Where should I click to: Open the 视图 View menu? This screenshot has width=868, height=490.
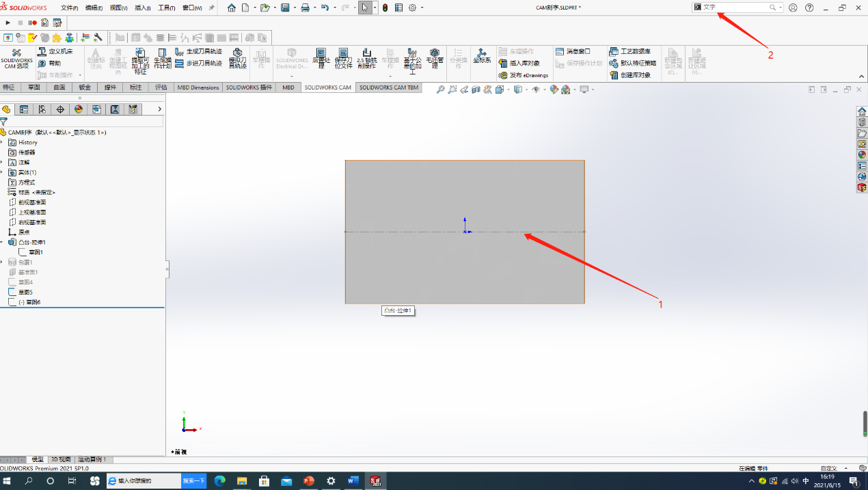(x=118, y=8)
